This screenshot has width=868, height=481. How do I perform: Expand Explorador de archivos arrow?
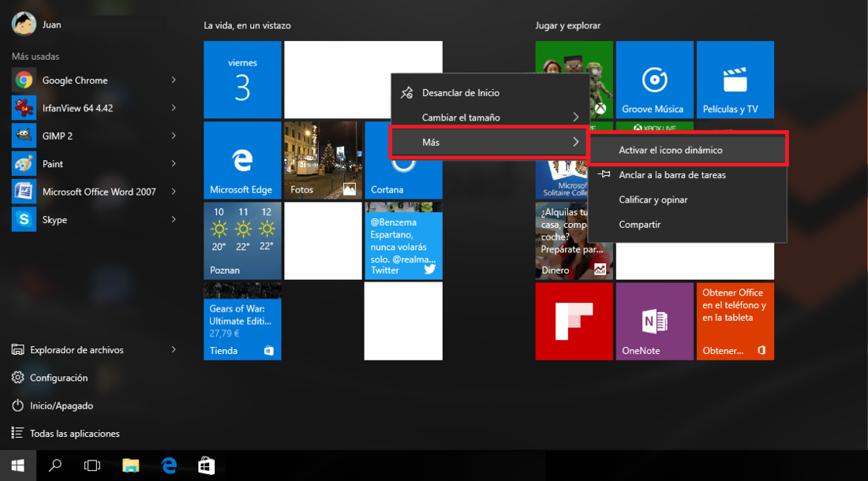(x=174, y=349)
